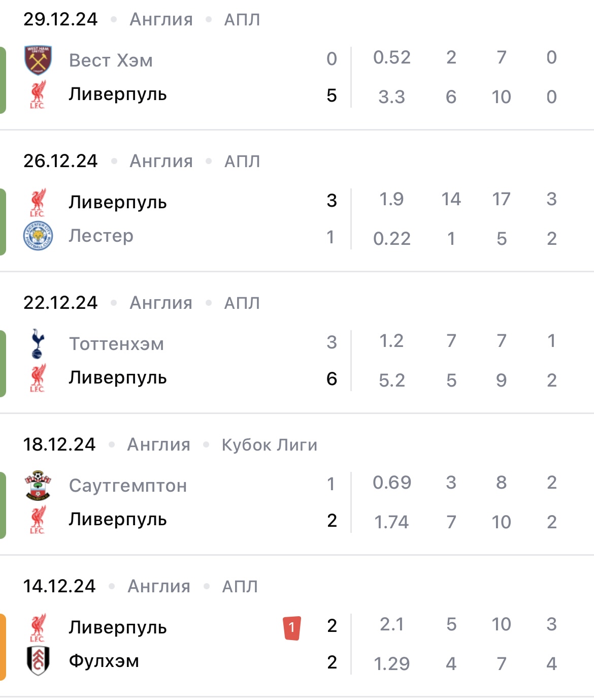
Task: Click Liverpool's 5.2 xG value
Action: (391, 380)
